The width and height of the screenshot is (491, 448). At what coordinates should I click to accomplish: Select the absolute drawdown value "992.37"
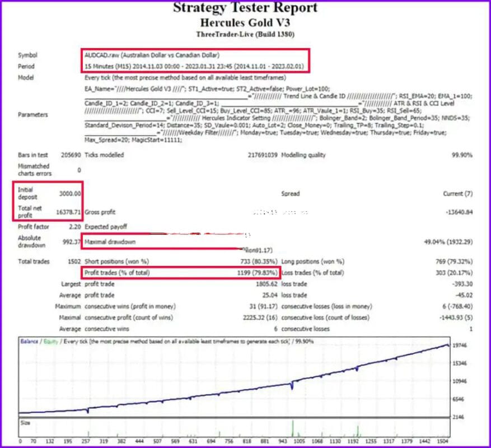[x=72, y=241]
